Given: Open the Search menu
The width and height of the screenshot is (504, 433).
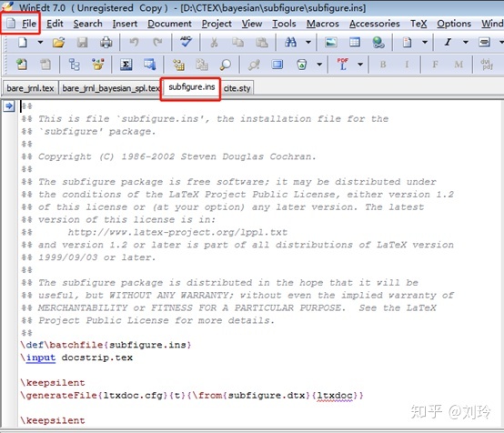Looking at the screenshot, I should tap(87, 24).
